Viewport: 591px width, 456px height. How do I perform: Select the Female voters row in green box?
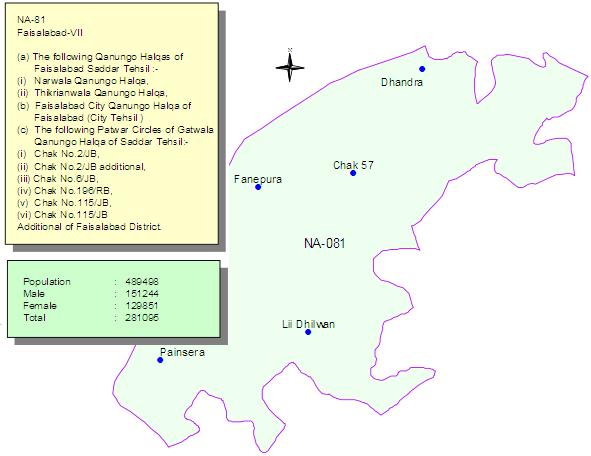[x=91, y=306]
